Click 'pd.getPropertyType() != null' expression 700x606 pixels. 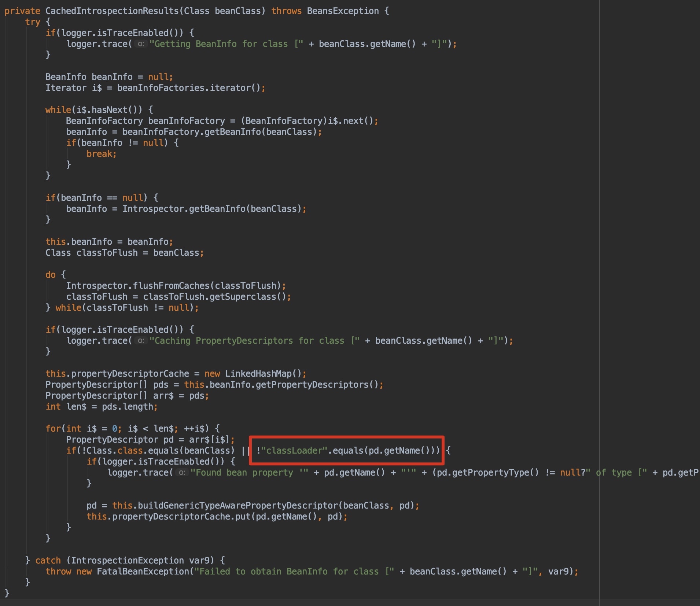[x=508, y=473]
